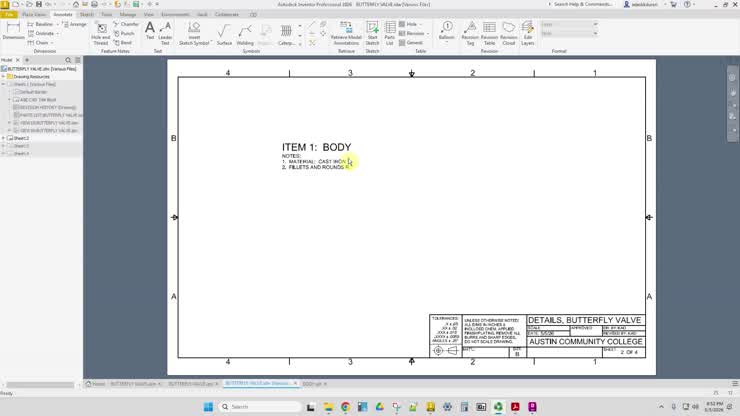Open the Hole table dropdown arrow
This screenshot has width=740, height=416.
tap(421, 24)
